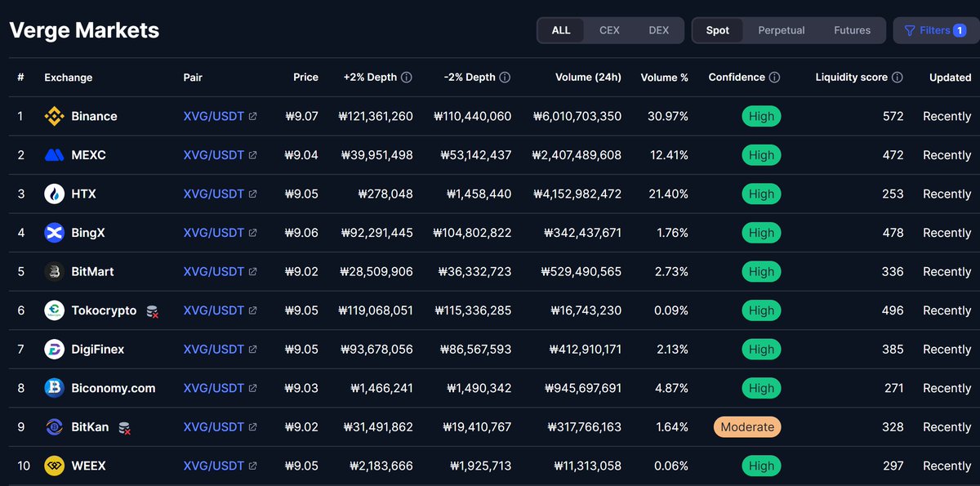Viewport: 980px width, 486px height.
Task: Click the DigiFinex exchange logo
Action: pos(54,350)
